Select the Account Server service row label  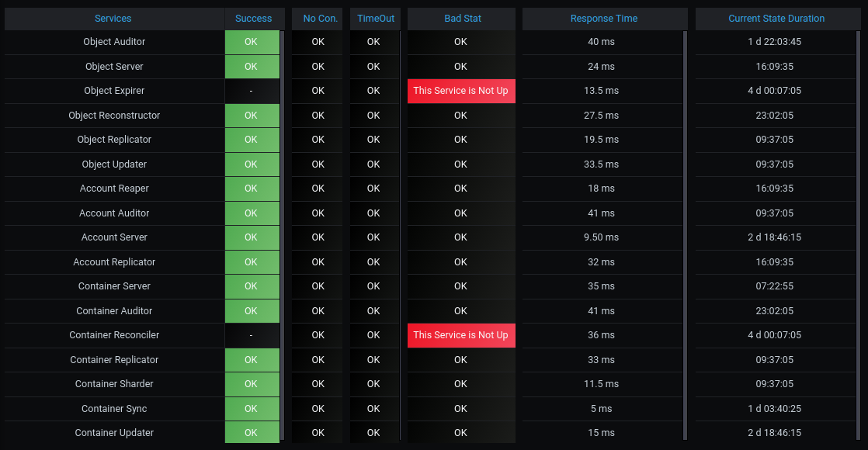click(x=114, y=237)
